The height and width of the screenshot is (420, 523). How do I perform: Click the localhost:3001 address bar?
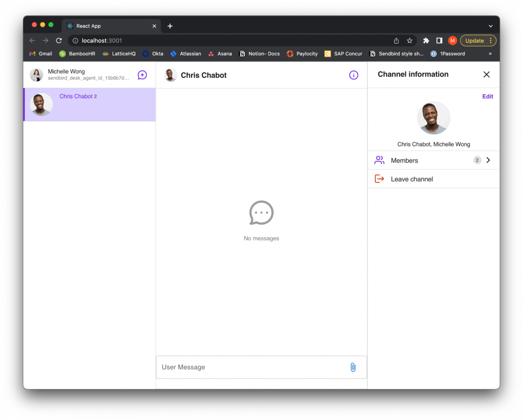232,41
